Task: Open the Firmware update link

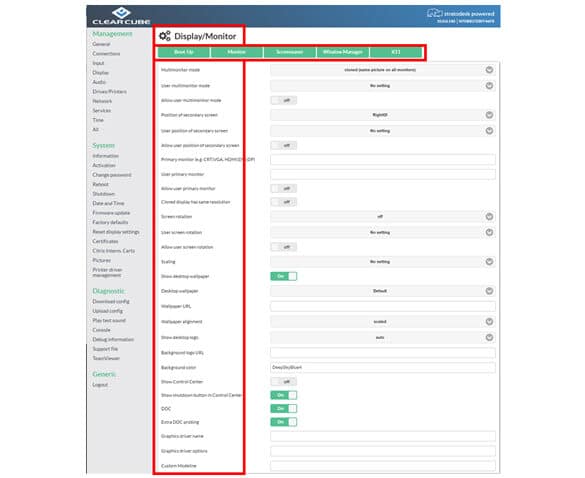Action: point(111,213)
